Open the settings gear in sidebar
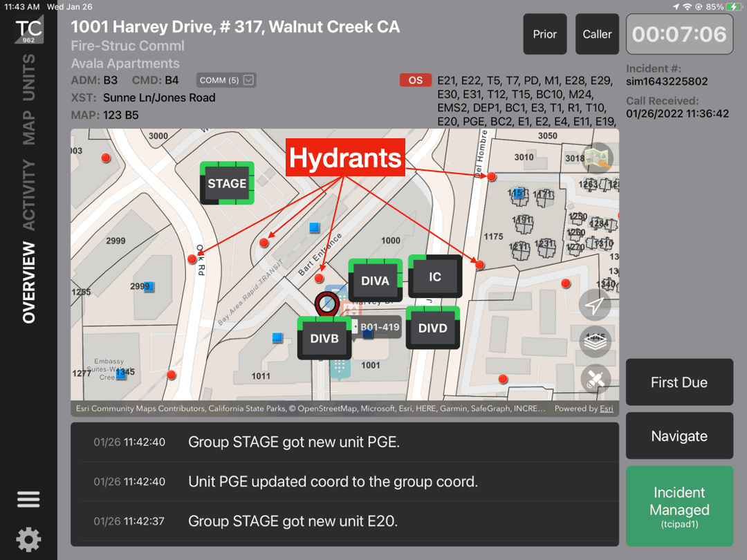 28,539
